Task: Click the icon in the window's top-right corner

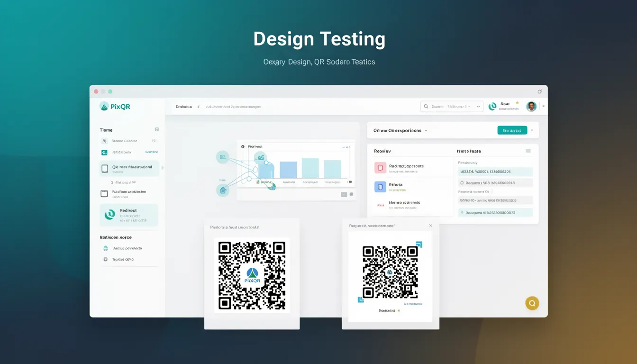Action: 539,91
